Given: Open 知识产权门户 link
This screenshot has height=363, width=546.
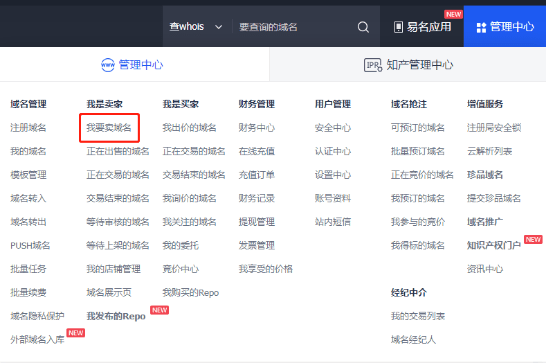Looking at the screenshot, I should (x=494, y=246).
